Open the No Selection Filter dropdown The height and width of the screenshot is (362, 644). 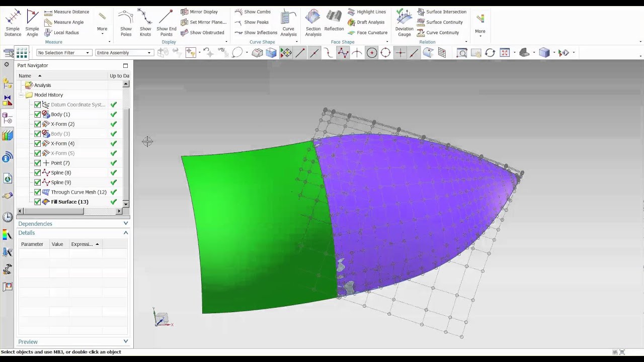64,53
